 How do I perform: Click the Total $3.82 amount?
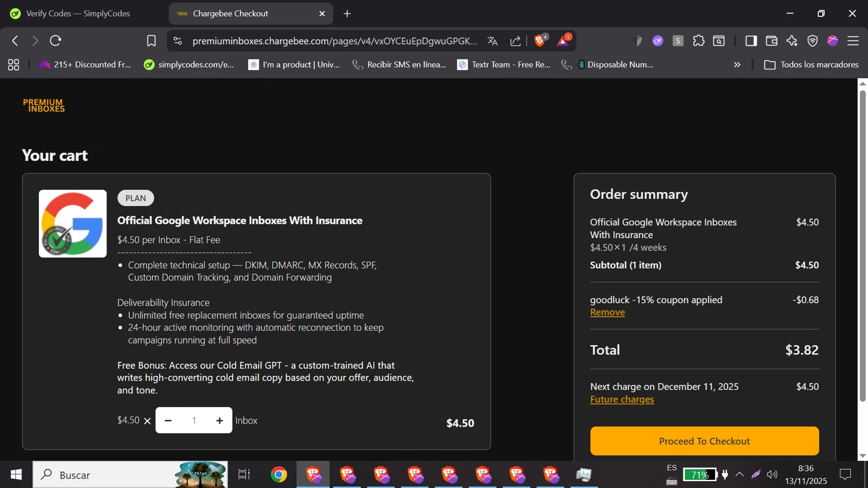[x=801, y=350]
